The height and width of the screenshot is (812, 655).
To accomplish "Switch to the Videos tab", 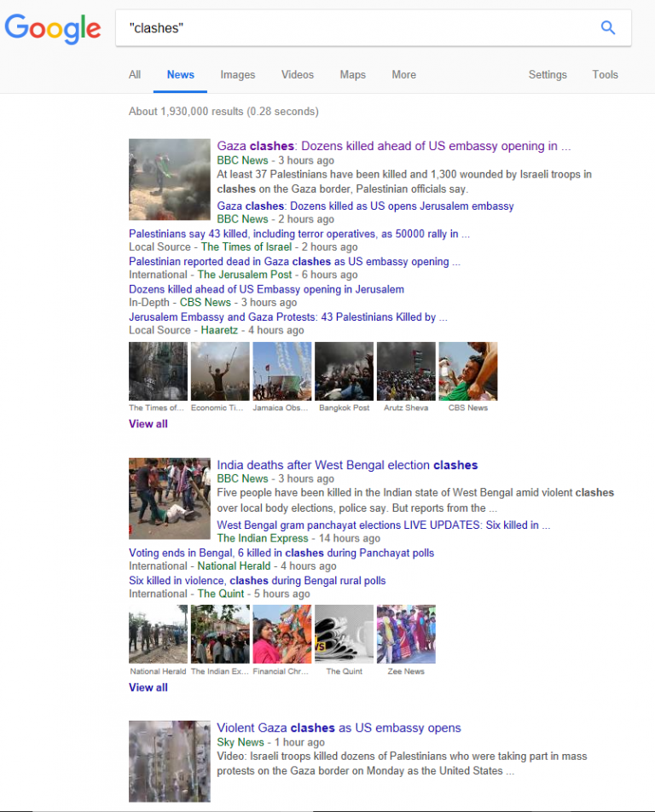I will 298,75.
